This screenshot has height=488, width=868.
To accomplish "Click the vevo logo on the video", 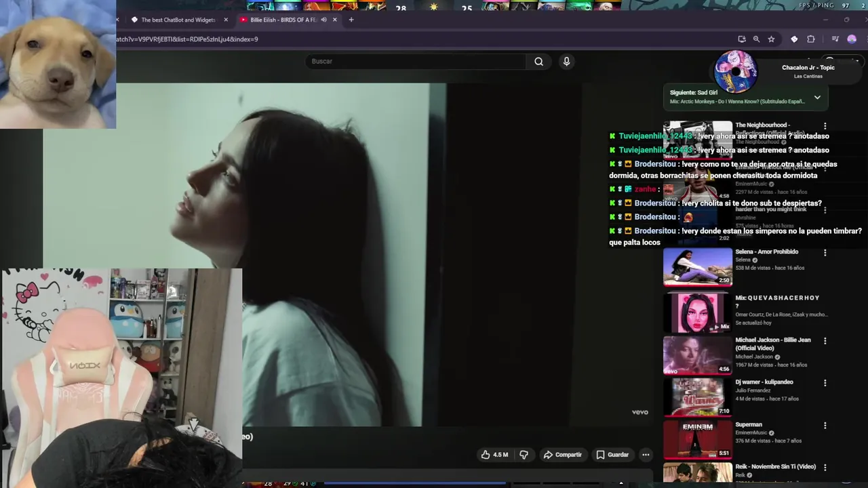I will (640, 412).
